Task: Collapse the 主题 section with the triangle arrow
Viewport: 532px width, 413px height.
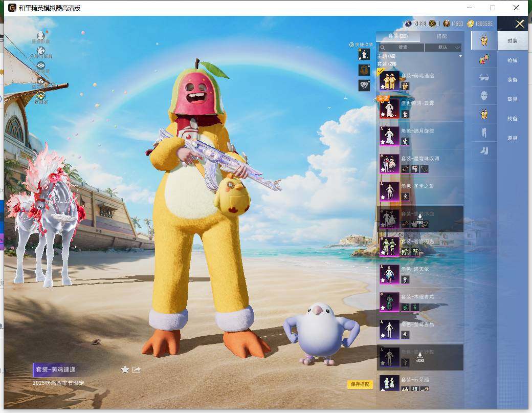Action: (460, 56)
